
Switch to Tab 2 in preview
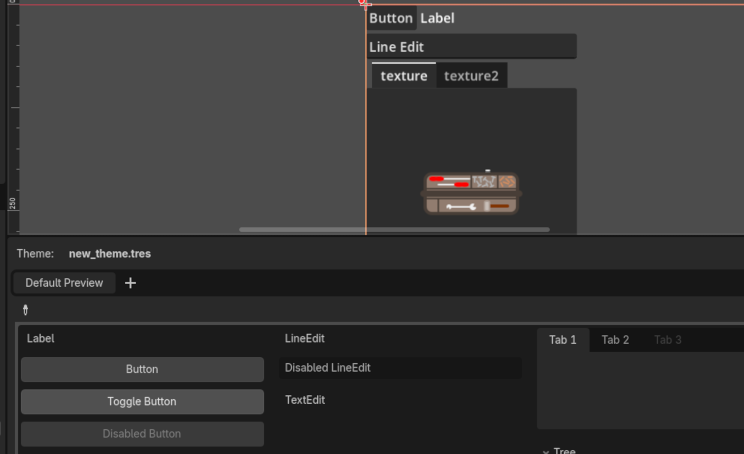[615, 340]
